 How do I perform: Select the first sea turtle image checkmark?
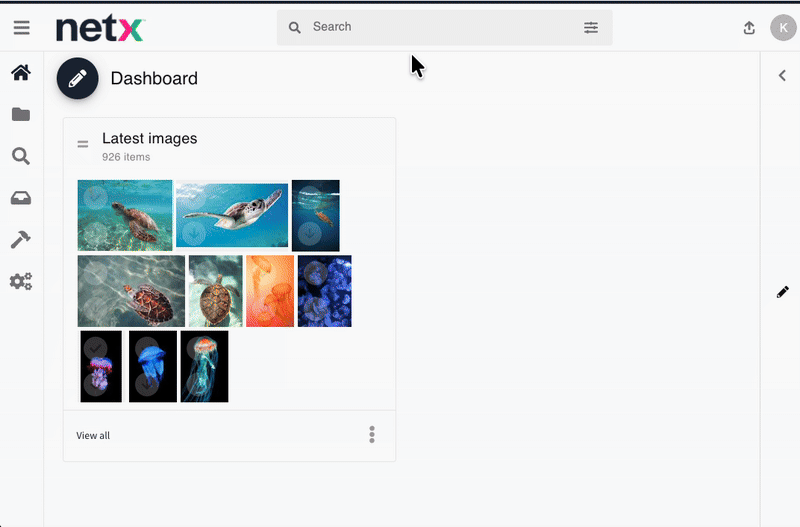point(95,198)
